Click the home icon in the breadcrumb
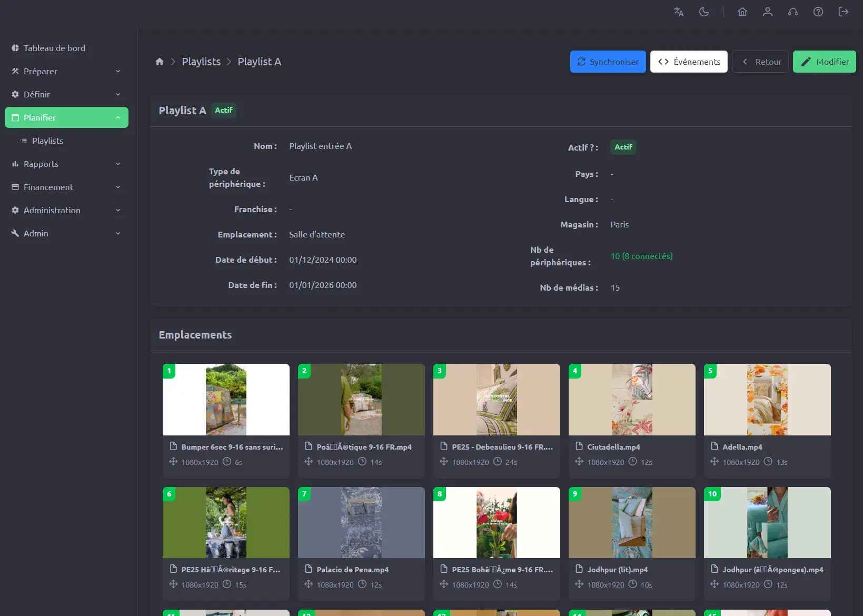Image resolution: width=863 pixels, height=616 pixels. [x=160, y=62]
